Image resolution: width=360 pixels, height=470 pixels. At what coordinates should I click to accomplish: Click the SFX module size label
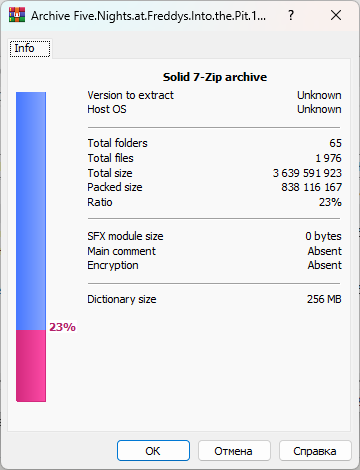click(125, 236)
